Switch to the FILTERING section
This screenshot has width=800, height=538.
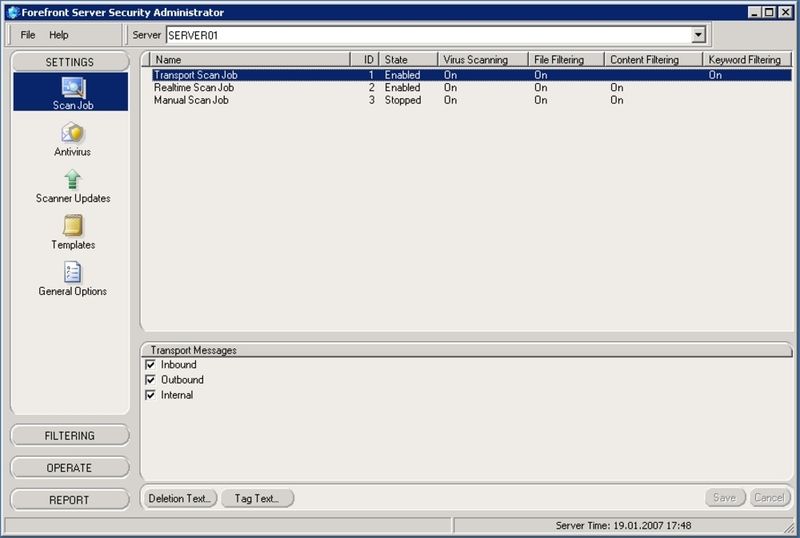pos(70,435)
